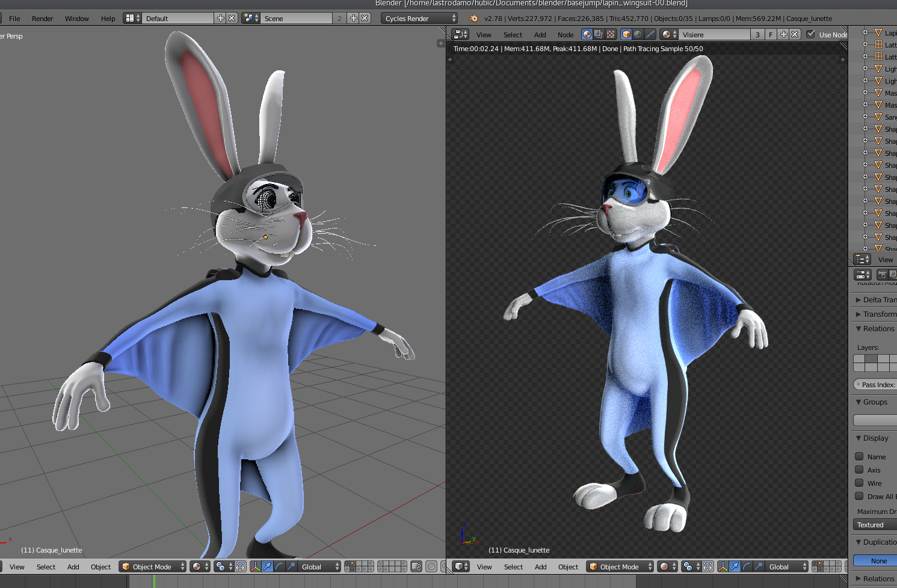897x588 pixels.
Task: Toggle lock camera and layers in left viewport
Action: click(416, 566)
